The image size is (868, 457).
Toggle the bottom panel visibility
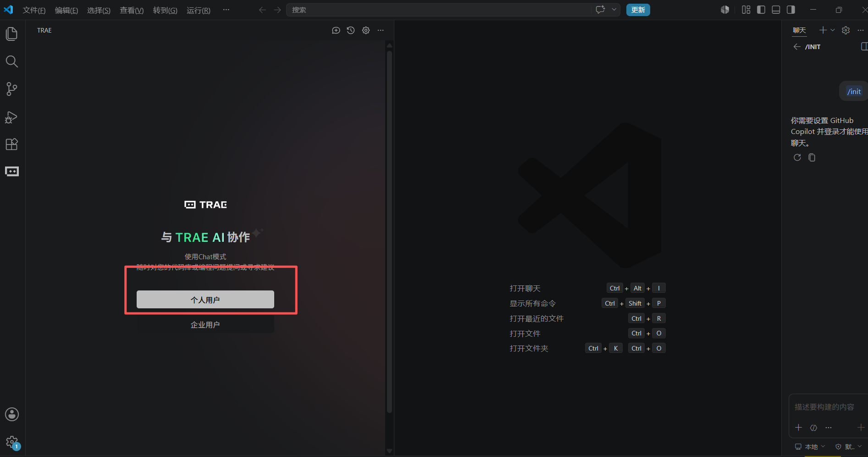[x=776, y=10]
